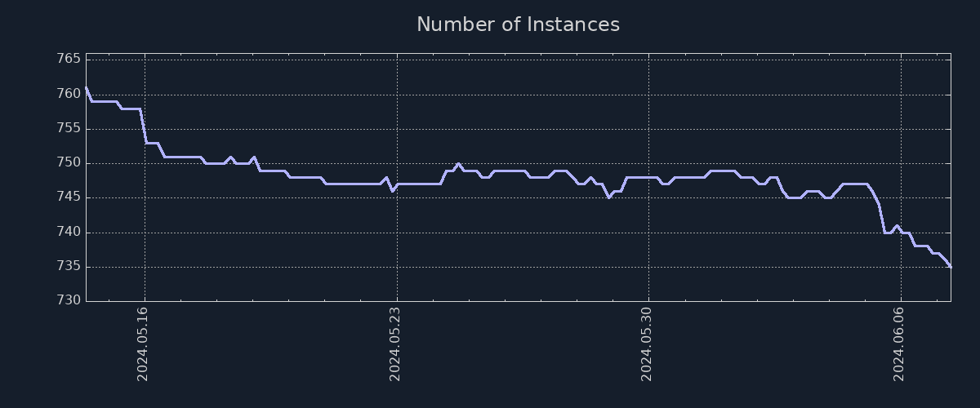Click the line where it crosses the 2024.05.16 gridline
Image resolution: width=980 pixels, height=408 pixels.
145,140
